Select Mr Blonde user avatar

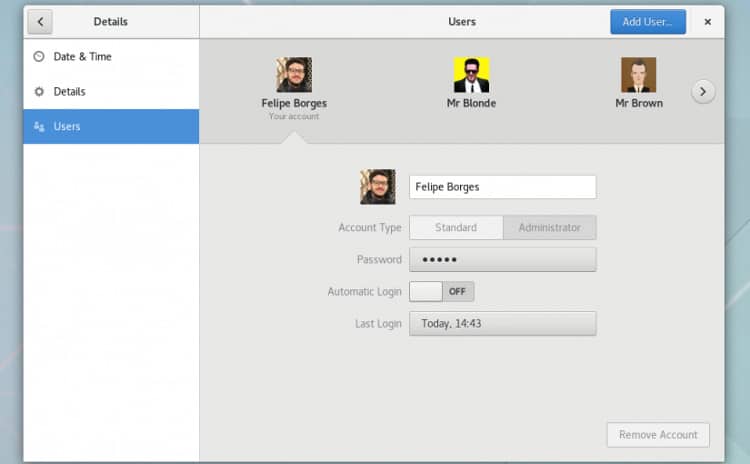pyautogui.click(x=472, y=75)
